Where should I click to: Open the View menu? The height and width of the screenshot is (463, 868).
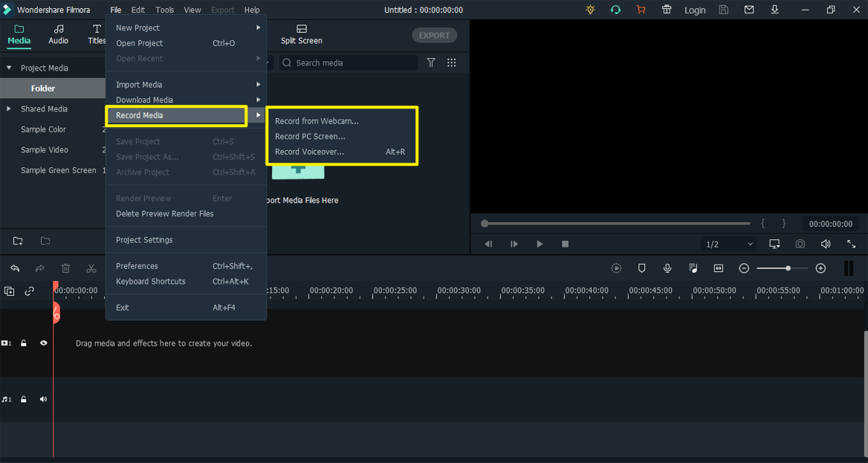[x=192, y=10]
